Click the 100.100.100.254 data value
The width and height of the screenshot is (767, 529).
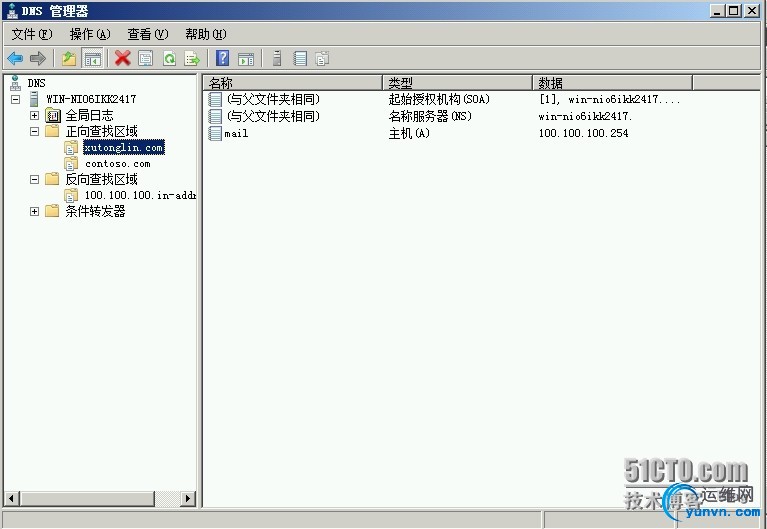click(584, 133)
